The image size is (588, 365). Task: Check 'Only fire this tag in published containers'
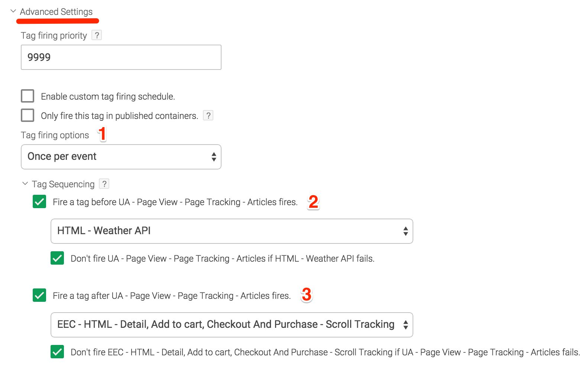(x=28, y=115)
